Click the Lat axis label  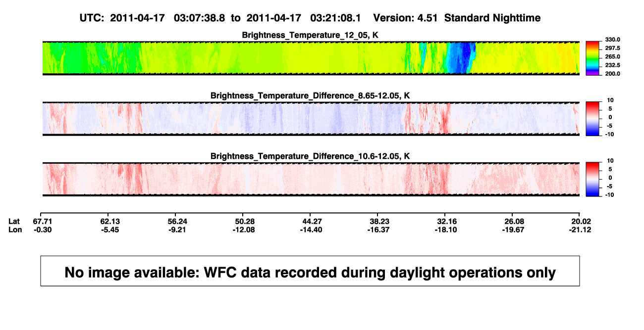(14, 222)
